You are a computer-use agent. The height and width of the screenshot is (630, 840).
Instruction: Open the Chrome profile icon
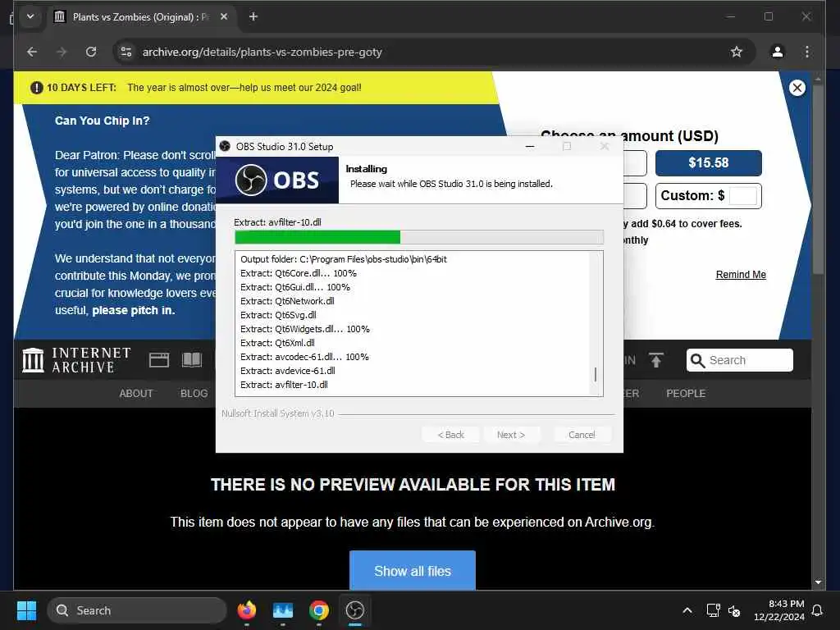778,52
